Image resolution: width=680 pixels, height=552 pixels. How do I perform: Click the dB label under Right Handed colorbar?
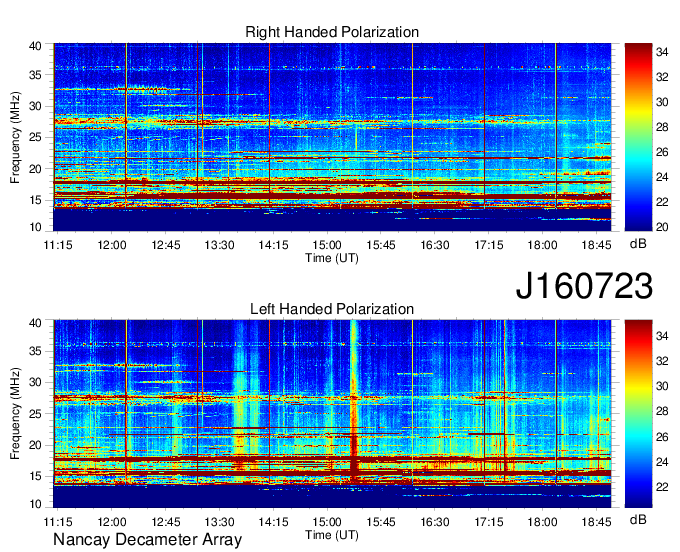[638, 244]
